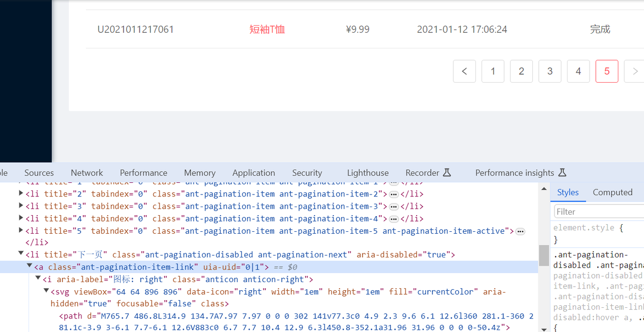The image size is (644, 332).
Task: Collapse the svg viewBox node
Action: pyautogui.click(x=46, y=291)
